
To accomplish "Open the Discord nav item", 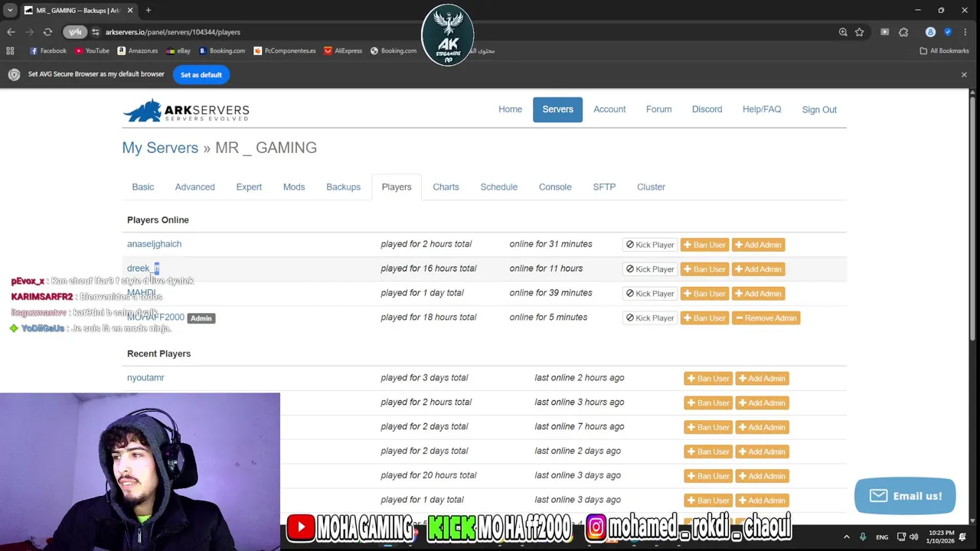I will (707, 109).
